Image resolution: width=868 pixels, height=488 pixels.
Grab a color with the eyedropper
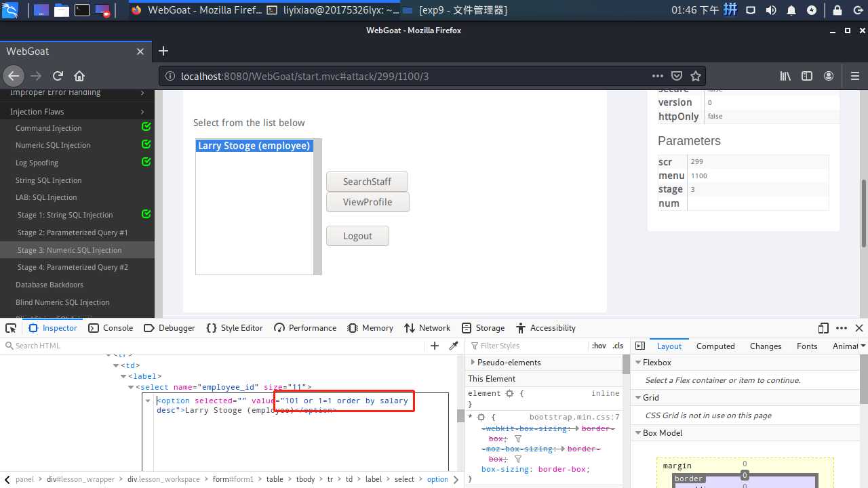pos(454,346)
